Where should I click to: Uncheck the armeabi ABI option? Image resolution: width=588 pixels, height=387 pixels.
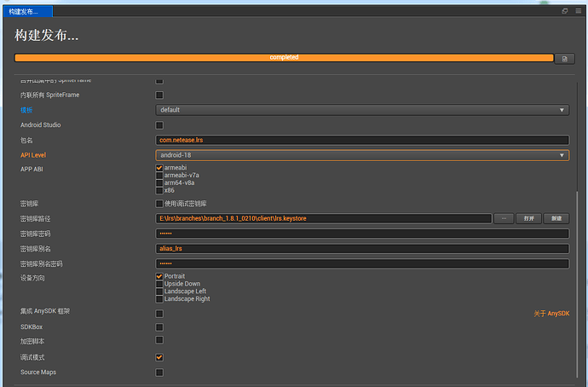pyautogui.click(x=159, y=168)
